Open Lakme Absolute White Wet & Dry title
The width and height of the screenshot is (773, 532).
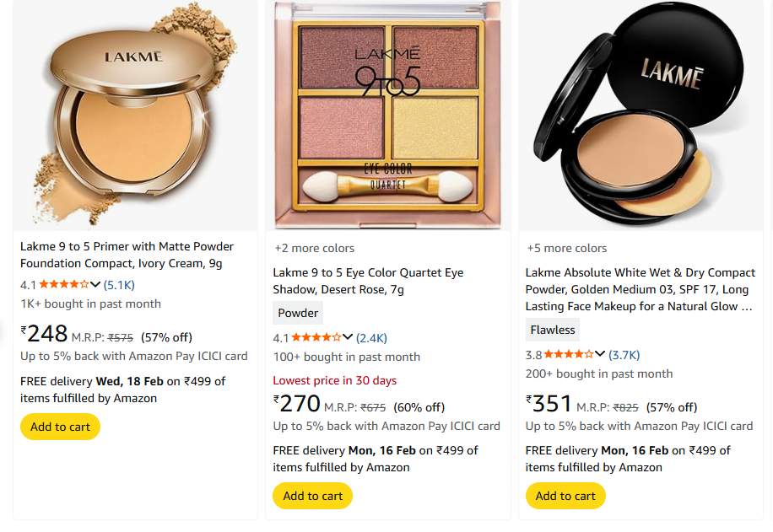(x=641, y=289)
